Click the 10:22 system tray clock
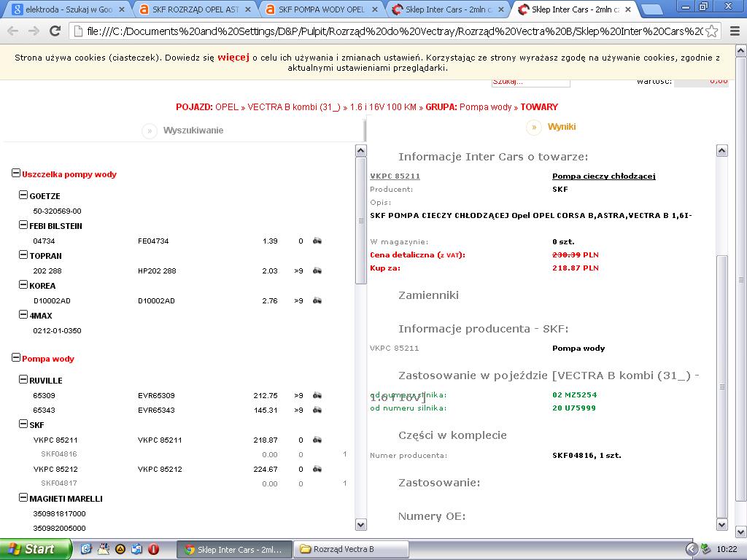The width and height of the screenshot is (747, 560). 727,550
